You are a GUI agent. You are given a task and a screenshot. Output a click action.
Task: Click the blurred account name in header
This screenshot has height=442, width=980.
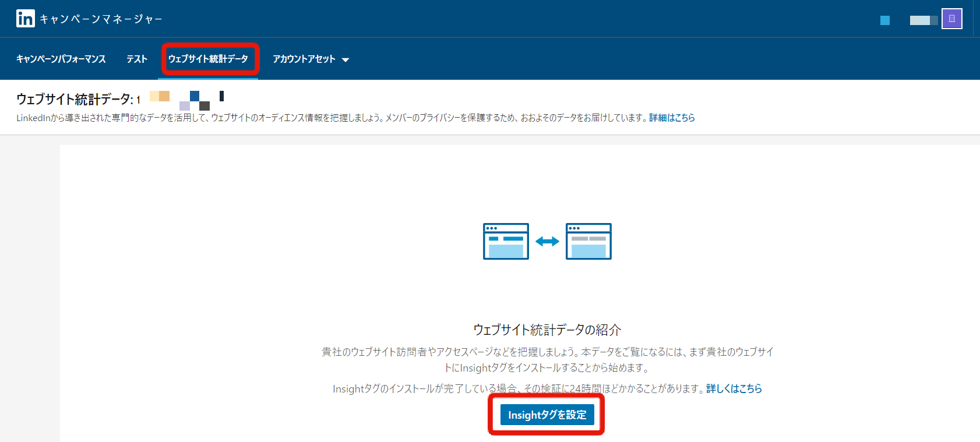(923, 20)
